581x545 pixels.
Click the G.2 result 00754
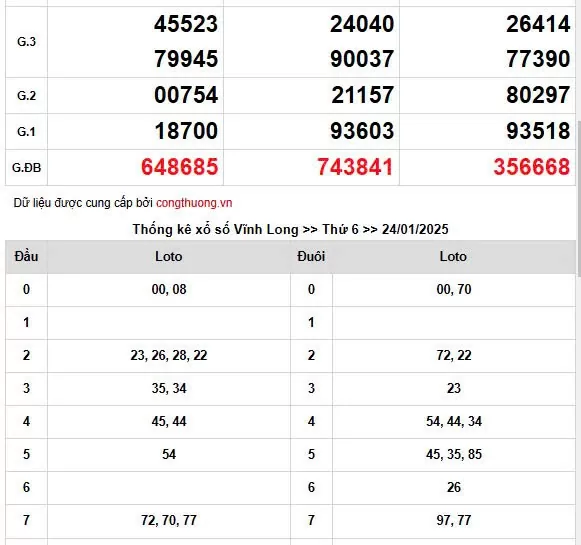186,95
